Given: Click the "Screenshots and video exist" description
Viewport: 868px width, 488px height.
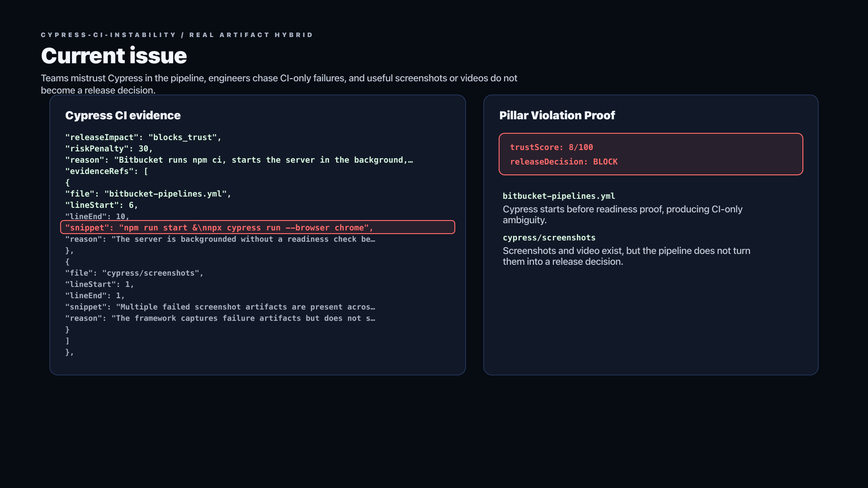Looking at the screenshot, I should tap(627, 256).
